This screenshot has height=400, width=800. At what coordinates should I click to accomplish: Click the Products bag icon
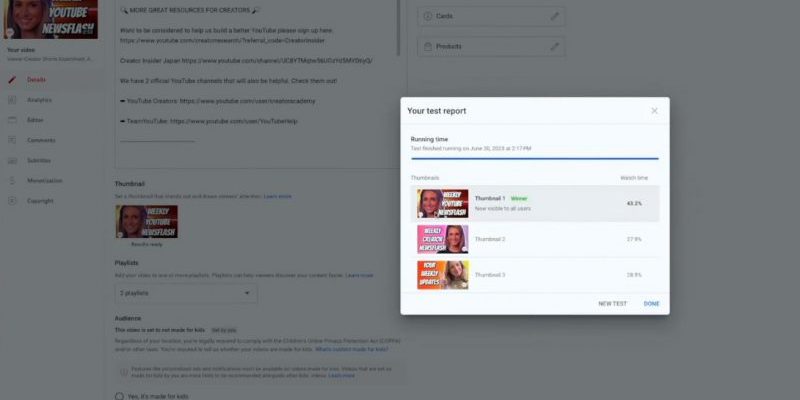(428, 46)
